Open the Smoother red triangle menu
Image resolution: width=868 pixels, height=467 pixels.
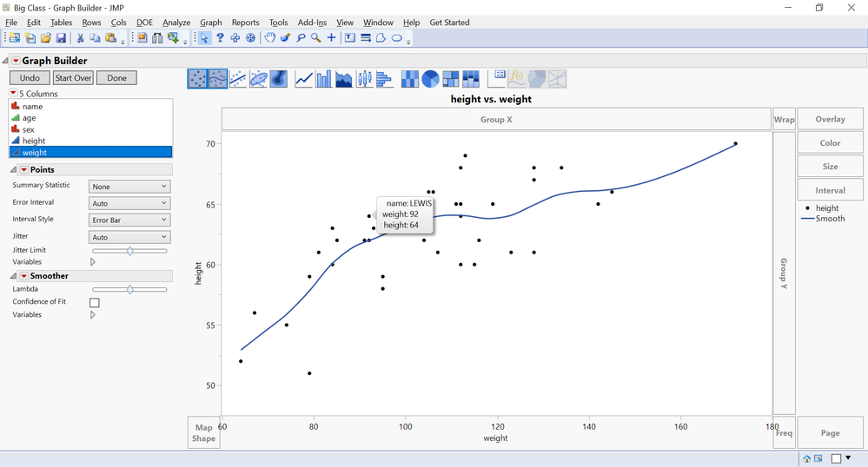point(24,275)
